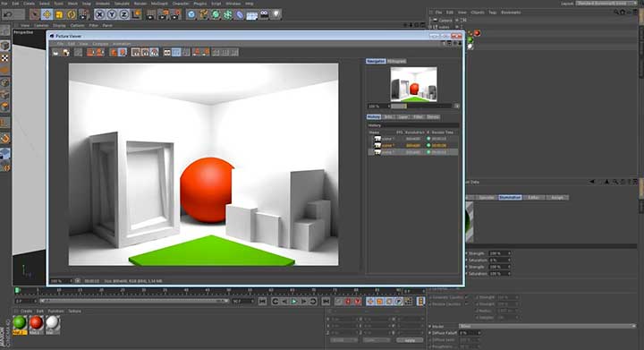Click the timeline Play forward button
This screenshot has height=350, width=644.
(294, 302)
